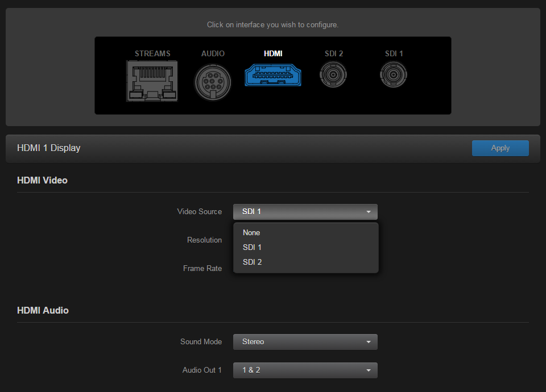Click the HDMI Video section heading
546x392 pixels.
[x=42, y=180]
